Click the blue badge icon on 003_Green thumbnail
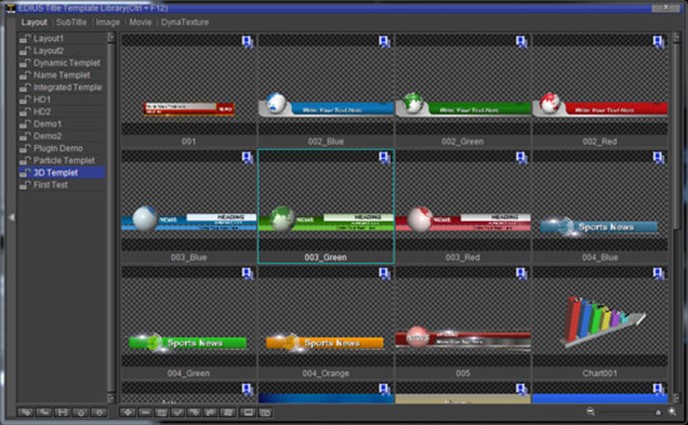 pyautogui.click(x=384, y=158)
